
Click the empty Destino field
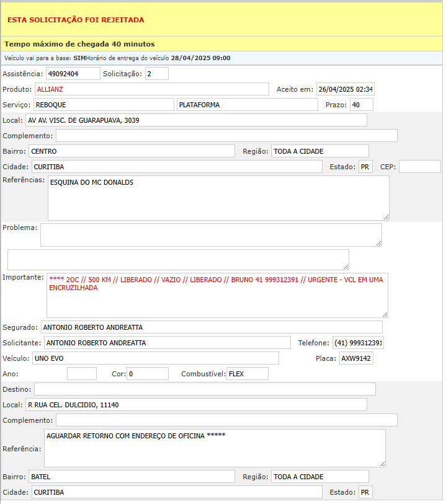[205, 389]
